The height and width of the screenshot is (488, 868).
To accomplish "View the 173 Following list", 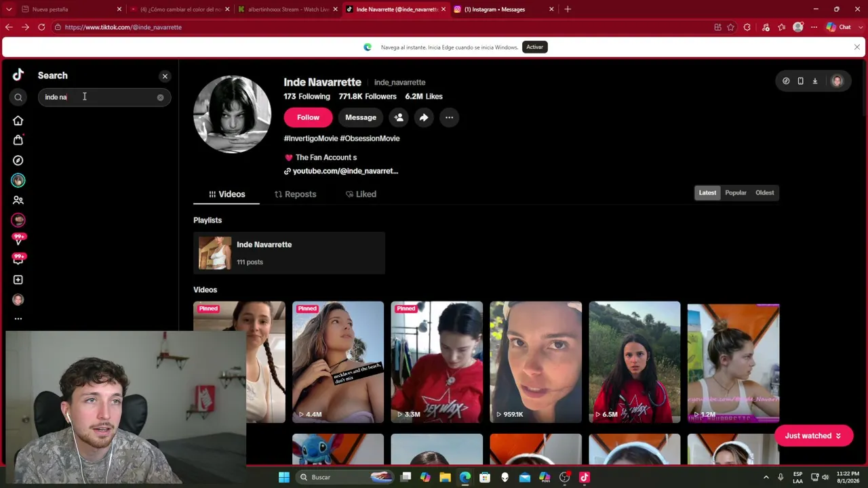I will point(307,96).
